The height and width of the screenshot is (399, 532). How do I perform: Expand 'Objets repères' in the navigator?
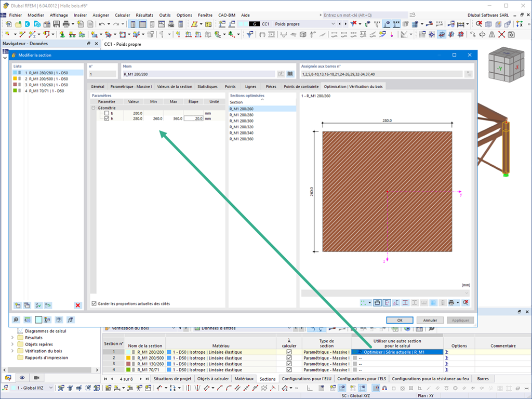12,344
